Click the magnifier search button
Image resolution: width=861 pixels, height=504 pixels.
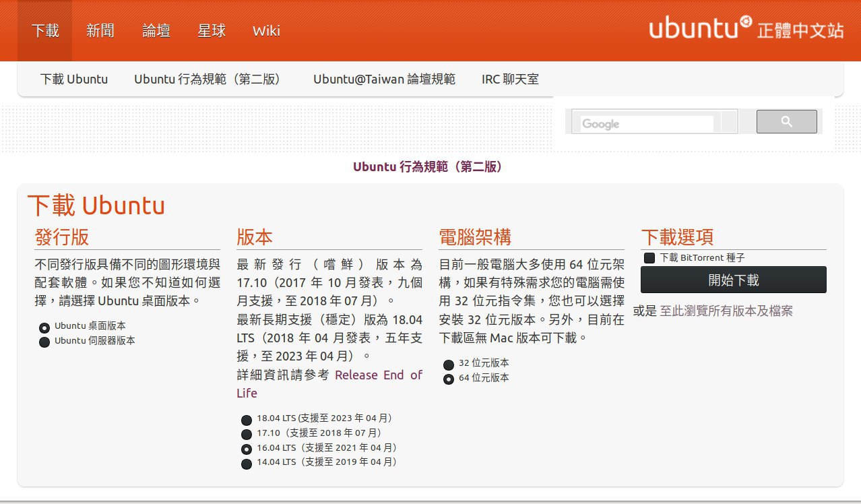(786, 122)
